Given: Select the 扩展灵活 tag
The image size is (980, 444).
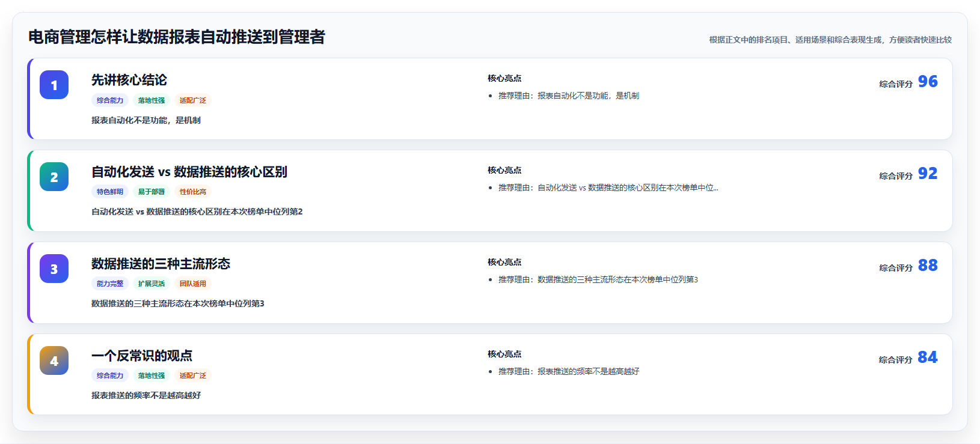Looking at the screenshot, I should tap(152, 284).
